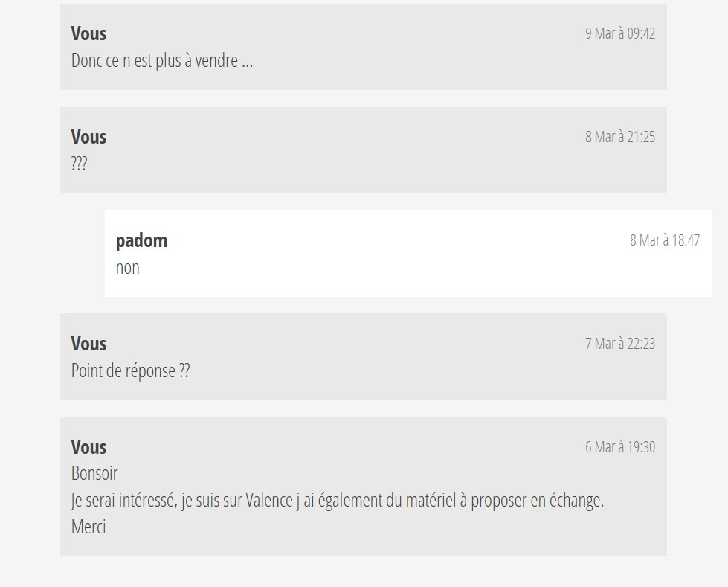728x587 pixels.
Task: Click the 'Point de réponse ??' message
Action: (130, 371)
